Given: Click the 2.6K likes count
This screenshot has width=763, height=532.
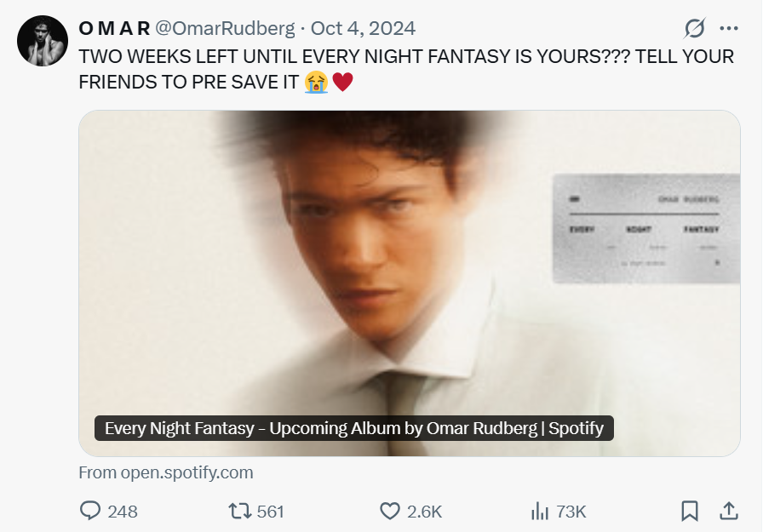Looking at the screenshot, I should tap(424, 512).
